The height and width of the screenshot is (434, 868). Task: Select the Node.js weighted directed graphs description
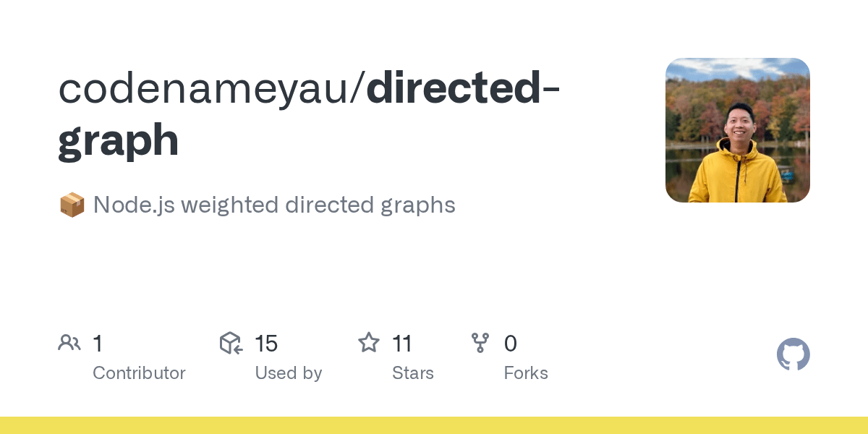click(x=274, y=205)
